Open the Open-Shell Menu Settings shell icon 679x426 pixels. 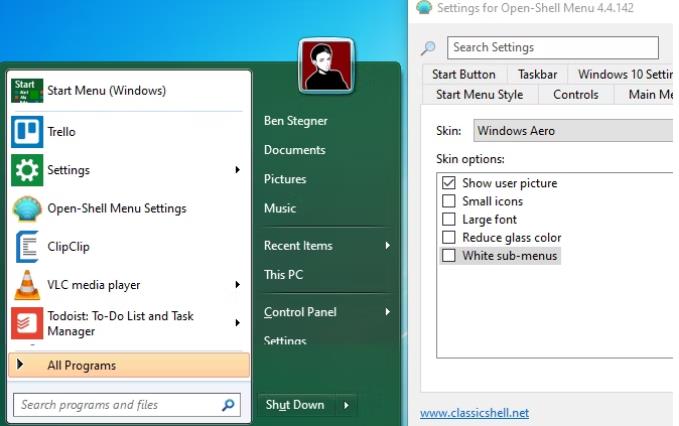[27, 208]
